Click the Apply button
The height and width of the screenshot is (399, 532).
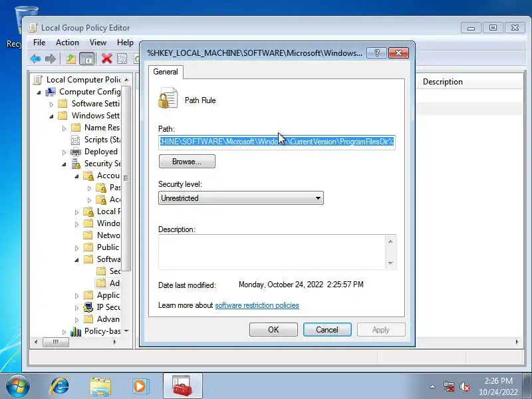pos(381,329)
